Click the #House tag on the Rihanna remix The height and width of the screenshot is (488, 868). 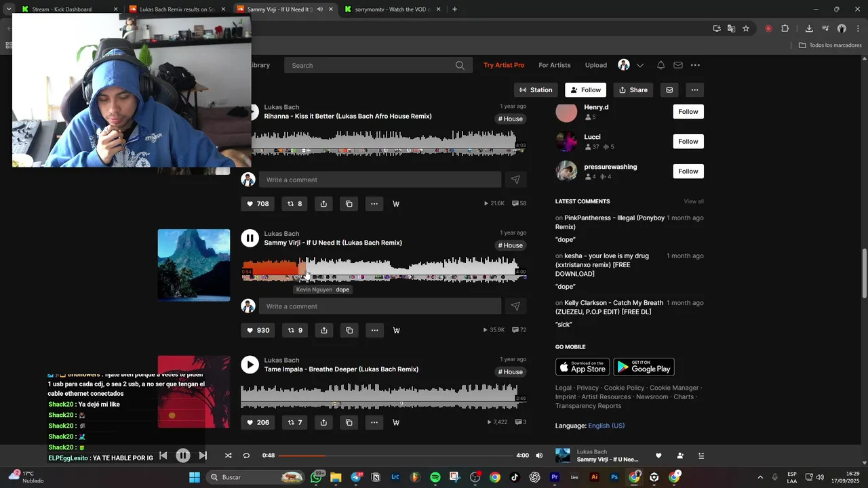pyautogui.click(x=511, y=119)
